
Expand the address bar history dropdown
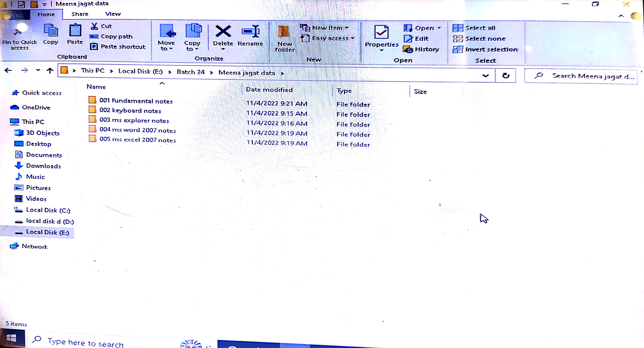(485, 75)
